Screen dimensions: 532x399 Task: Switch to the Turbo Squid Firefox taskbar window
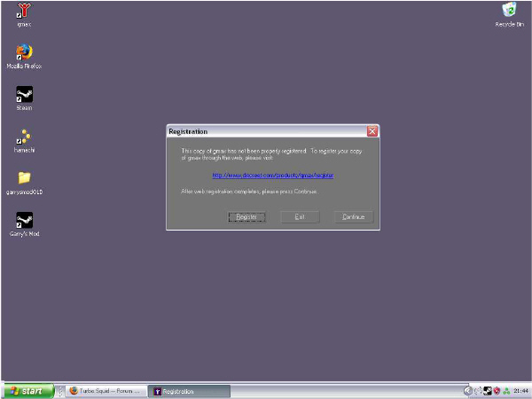[106, 391]
